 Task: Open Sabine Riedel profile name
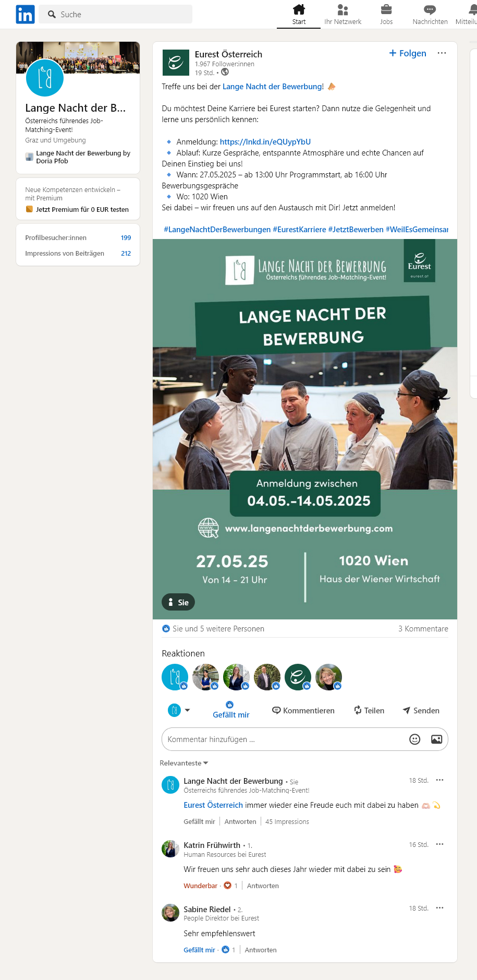(207, 910)
